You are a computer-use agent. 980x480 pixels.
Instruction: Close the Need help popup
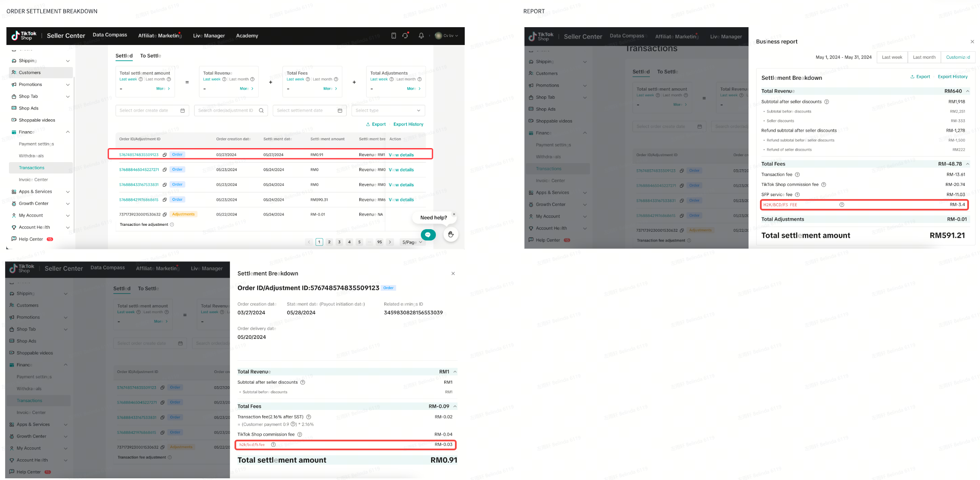tap(454, 214)
